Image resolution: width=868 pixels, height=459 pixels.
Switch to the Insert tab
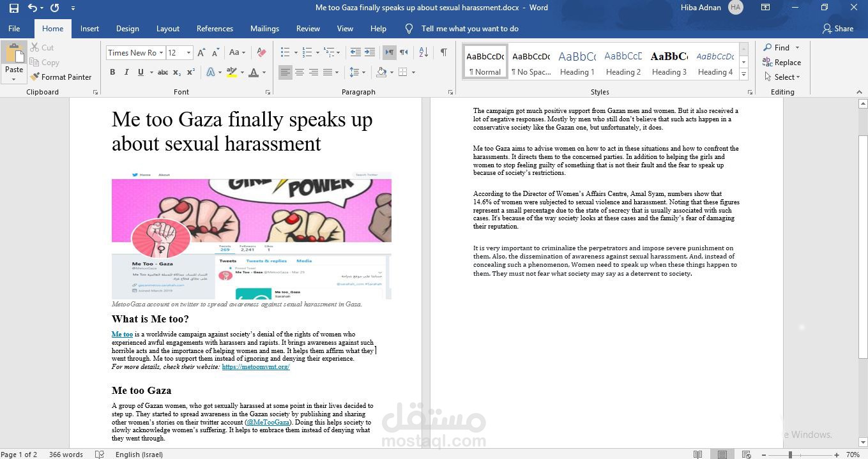coord(89,28)
